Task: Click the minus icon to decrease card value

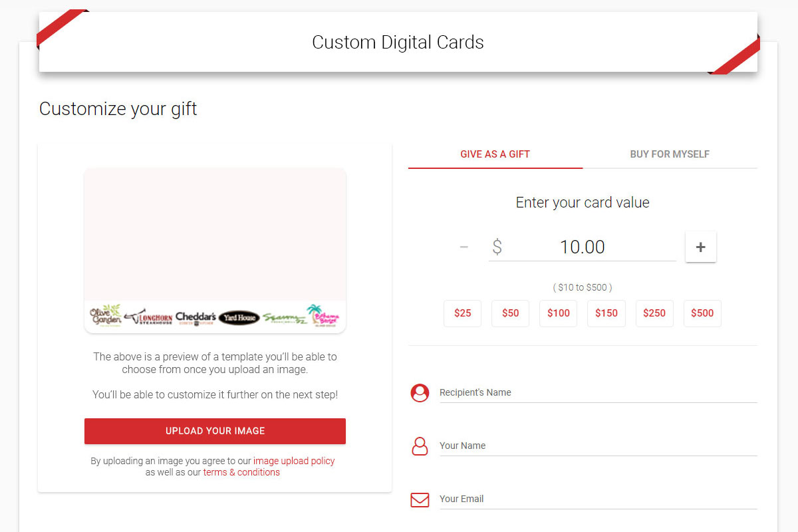Action: coord(464,247)
